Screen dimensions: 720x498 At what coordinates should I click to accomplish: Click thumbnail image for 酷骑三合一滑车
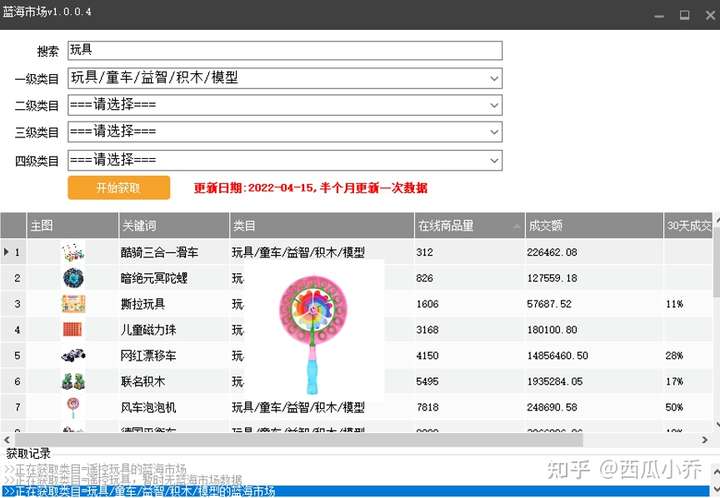(x=73, y=252)
